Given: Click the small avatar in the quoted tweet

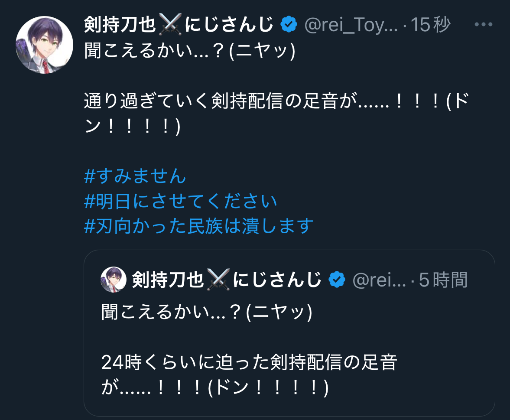Looking at the screenshot, I should (x=113, y=279).
